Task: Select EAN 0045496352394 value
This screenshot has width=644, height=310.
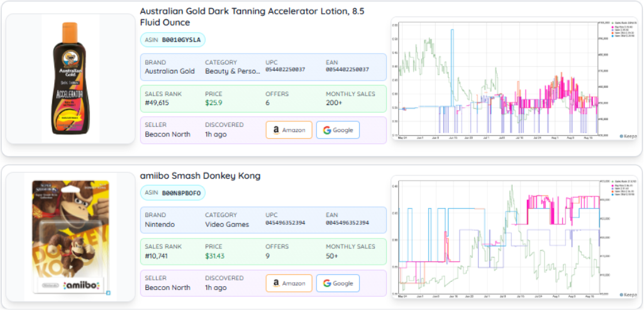Action: (347, 223)
